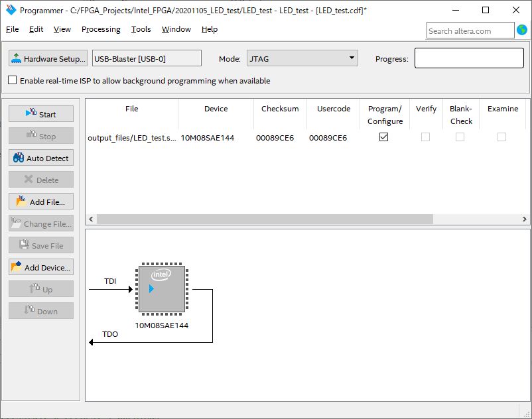This screenshot has width=532, height=419.
Task: Open the Window menu
Action: pyautogui.click(x=176, y=29)
